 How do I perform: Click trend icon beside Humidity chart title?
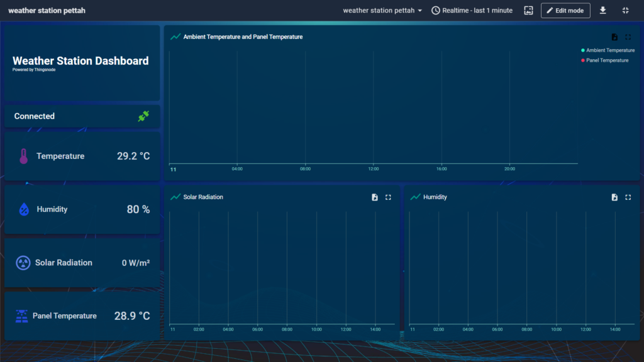tap(415, 197)
